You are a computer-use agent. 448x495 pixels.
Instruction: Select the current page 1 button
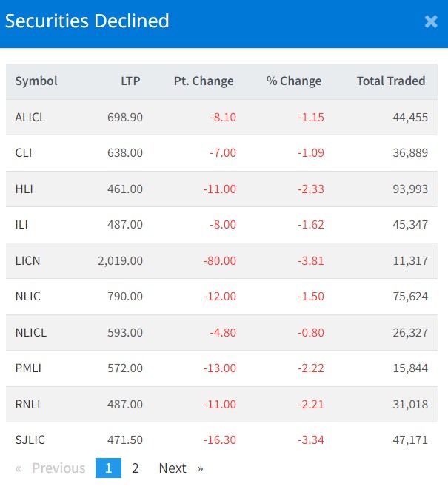pyautogui.click(x=108, y=468)
